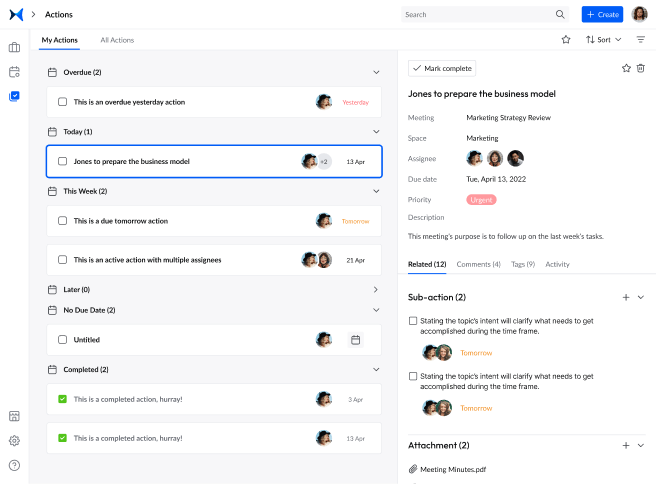Image resolution: width=656 pixels, height=484 pixels.
Task: Set due date on Untitled action
Action: pyautogui.click(x=355, y=340)
